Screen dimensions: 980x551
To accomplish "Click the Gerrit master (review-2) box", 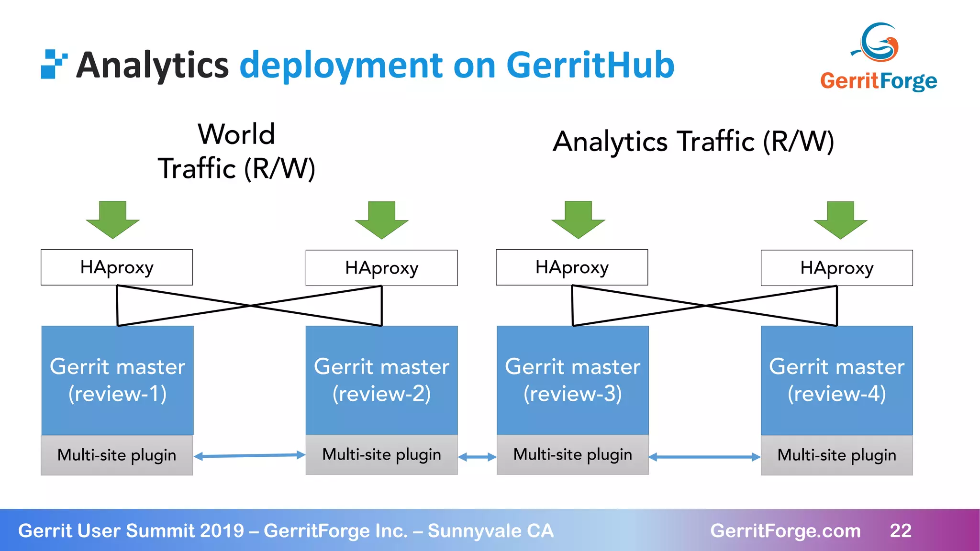I will pos(382,381).
